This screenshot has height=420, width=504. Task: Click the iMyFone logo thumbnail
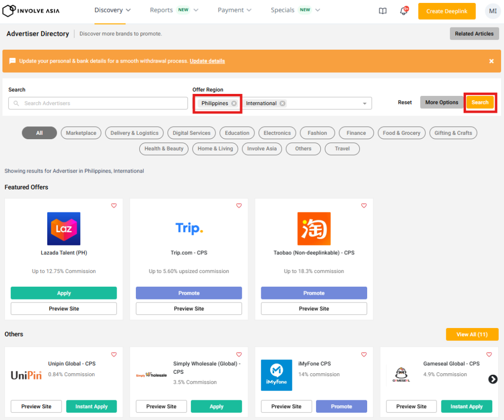pyautogui.click(x=276, y=375)
